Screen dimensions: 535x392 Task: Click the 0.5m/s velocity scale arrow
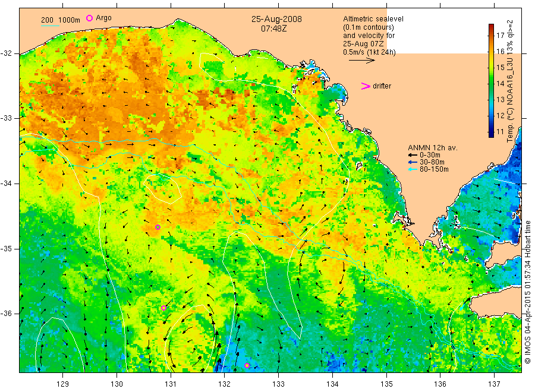[x=361, y=61]
